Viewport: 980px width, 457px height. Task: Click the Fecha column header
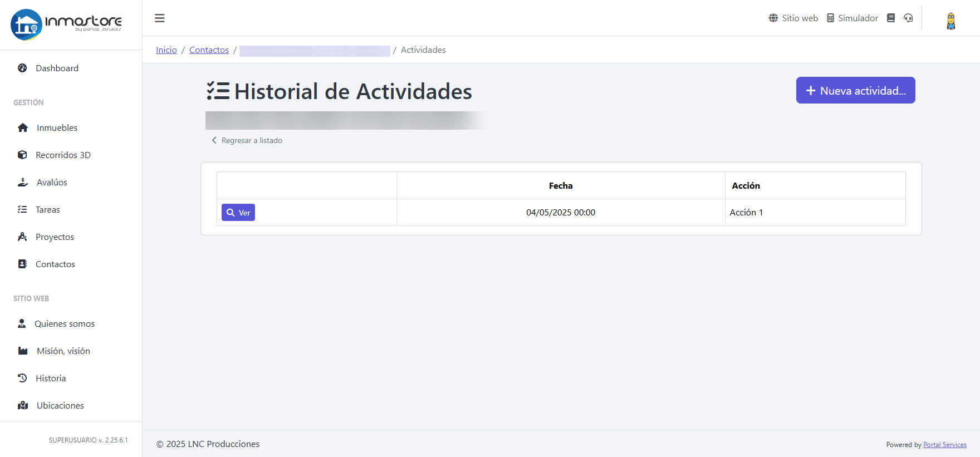point(561,186)
